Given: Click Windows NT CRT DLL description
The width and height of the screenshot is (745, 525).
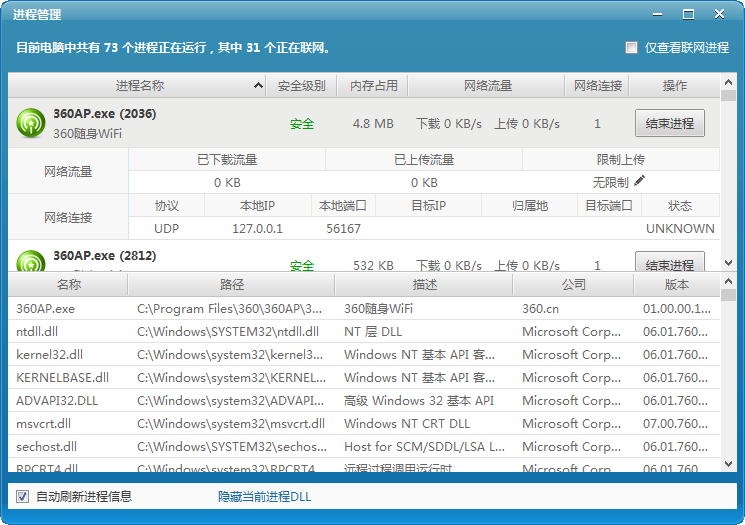Looking at the screenshot, I should tap(407, 423).
